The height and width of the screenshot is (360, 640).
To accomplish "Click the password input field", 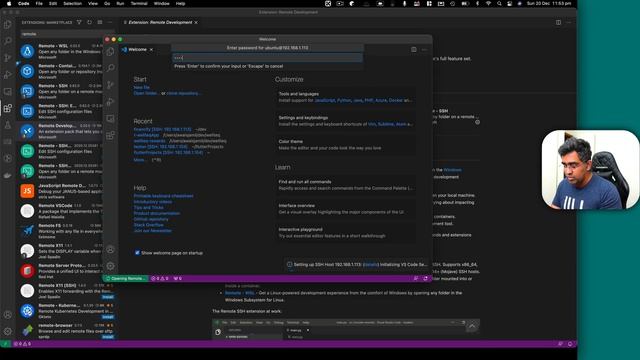I will (267, 58).
